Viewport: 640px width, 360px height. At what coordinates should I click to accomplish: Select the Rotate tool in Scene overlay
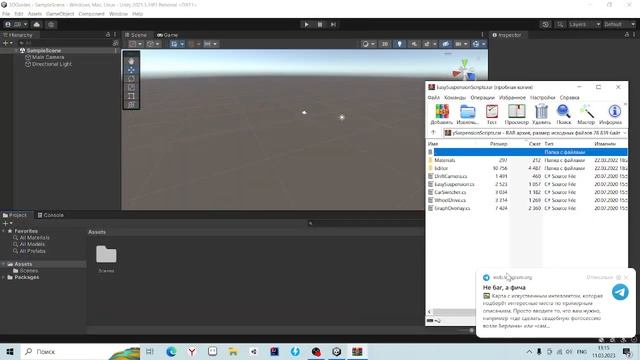131,79
